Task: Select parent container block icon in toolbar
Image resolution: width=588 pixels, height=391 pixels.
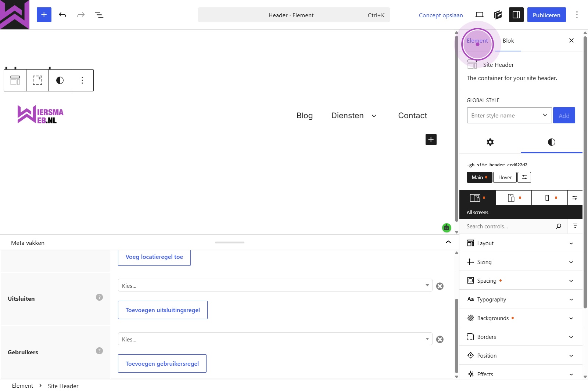Action: point(37,80)
